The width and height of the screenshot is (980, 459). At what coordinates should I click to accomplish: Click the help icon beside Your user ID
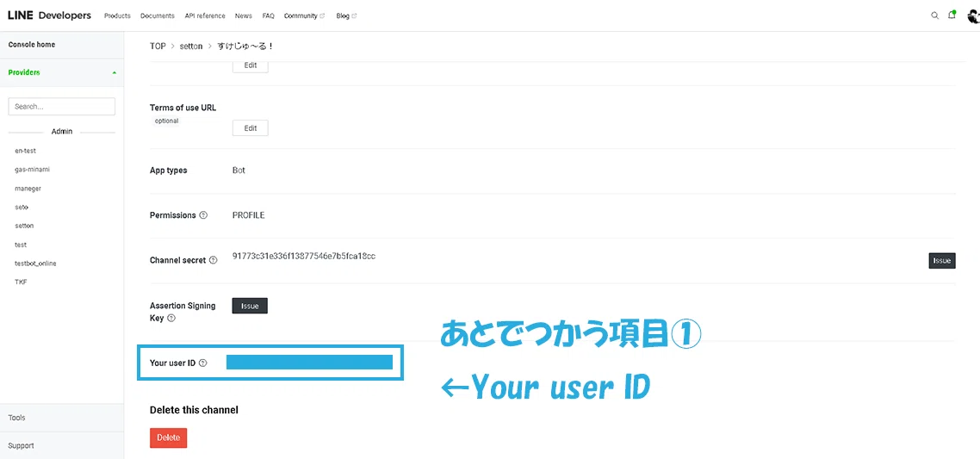202,363
